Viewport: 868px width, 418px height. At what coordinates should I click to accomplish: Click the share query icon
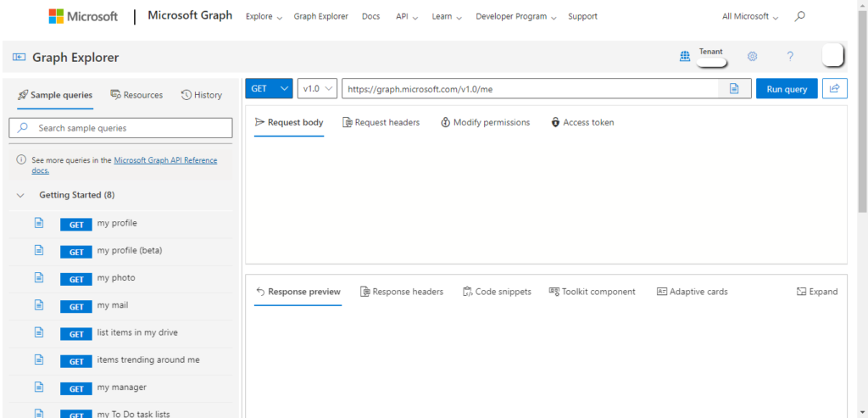pyautogui.click(x=835, y=88)
